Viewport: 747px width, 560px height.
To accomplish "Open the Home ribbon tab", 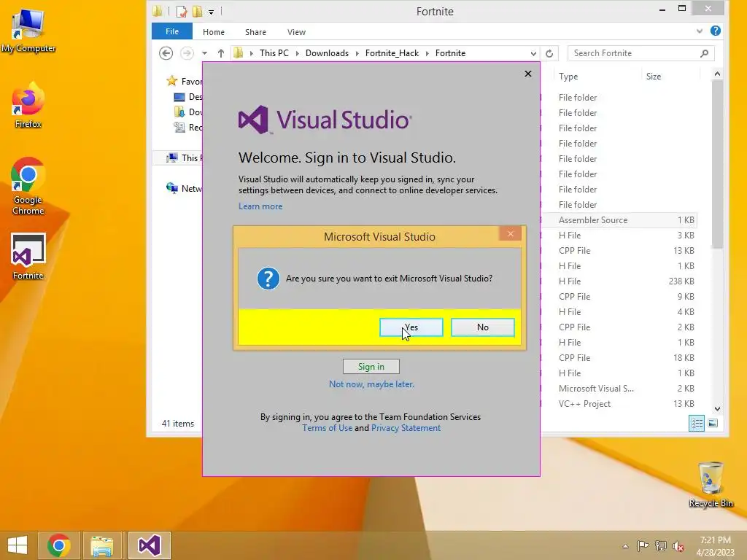I will 214,32.
